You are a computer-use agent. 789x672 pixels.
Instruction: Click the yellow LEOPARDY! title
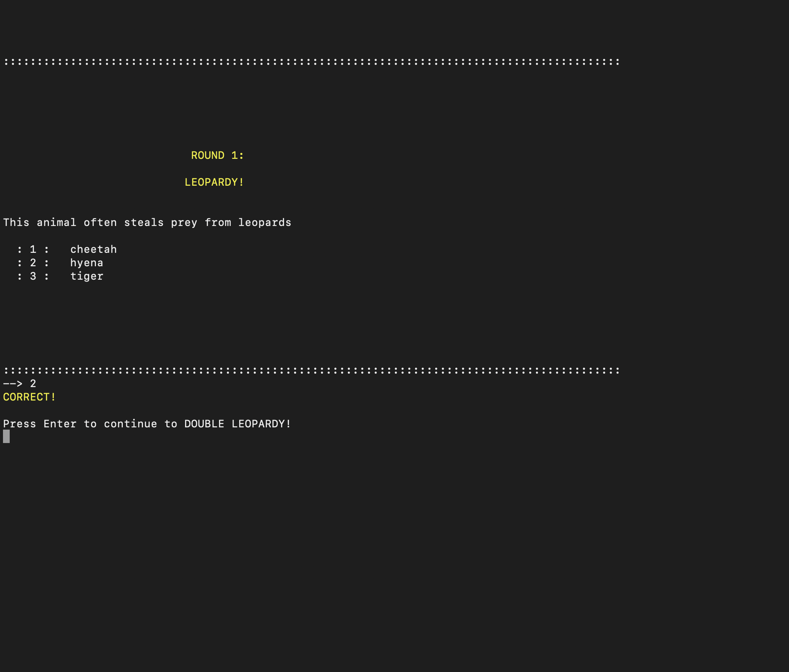click(x=214, y=182)
